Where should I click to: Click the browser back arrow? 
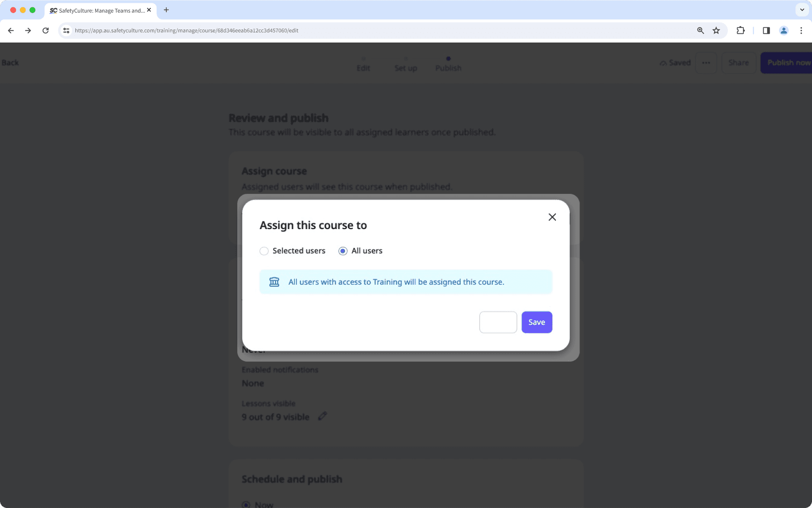[x=11, y=30]
